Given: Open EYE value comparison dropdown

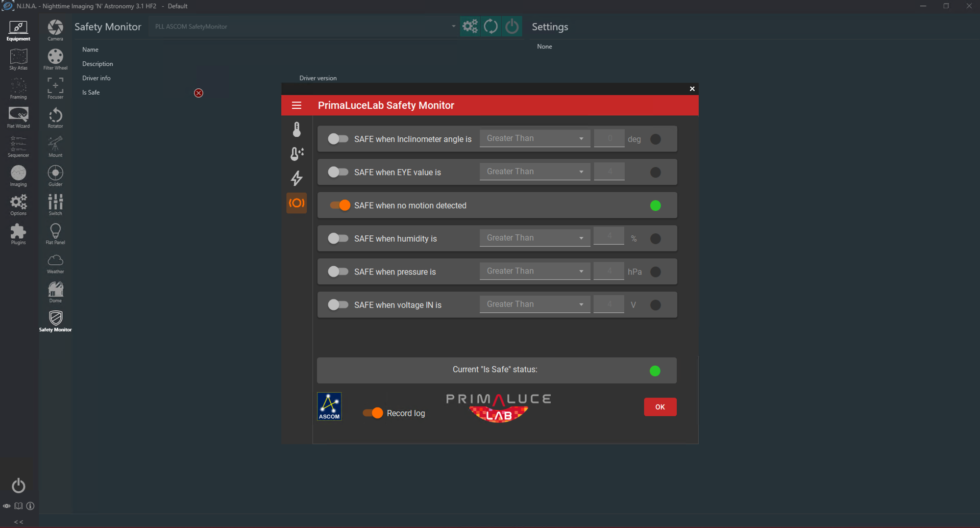Looking at the screenshot, I should tap(535, 172).
